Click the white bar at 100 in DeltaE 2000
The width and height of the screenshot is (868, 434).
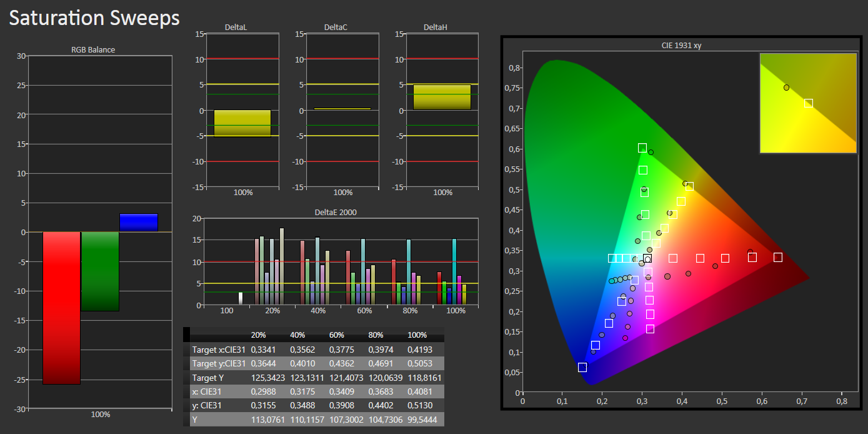coord(241,299)
